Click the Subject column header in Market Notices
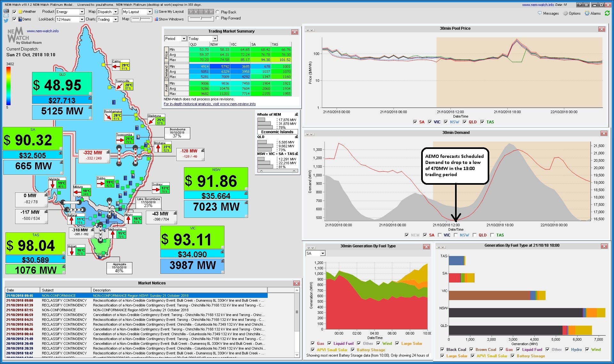 coord(66,290)
